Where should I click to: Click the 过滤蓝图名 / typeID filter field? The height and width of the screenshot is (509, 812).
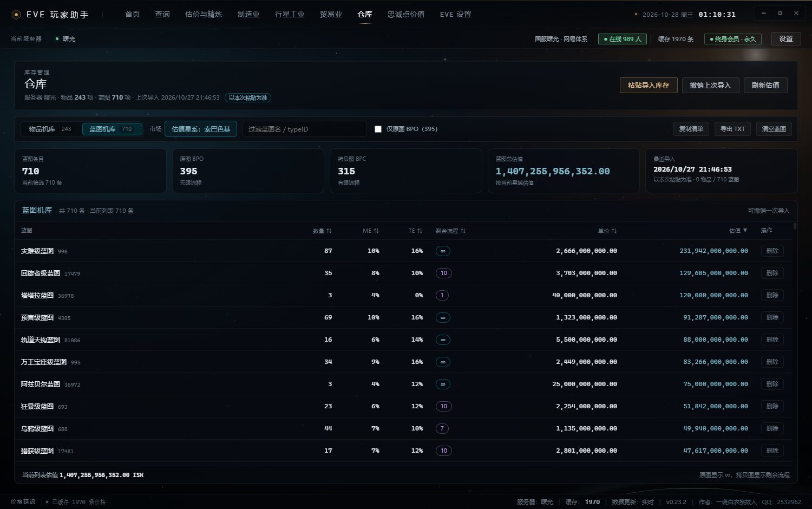tap(305, 129)
